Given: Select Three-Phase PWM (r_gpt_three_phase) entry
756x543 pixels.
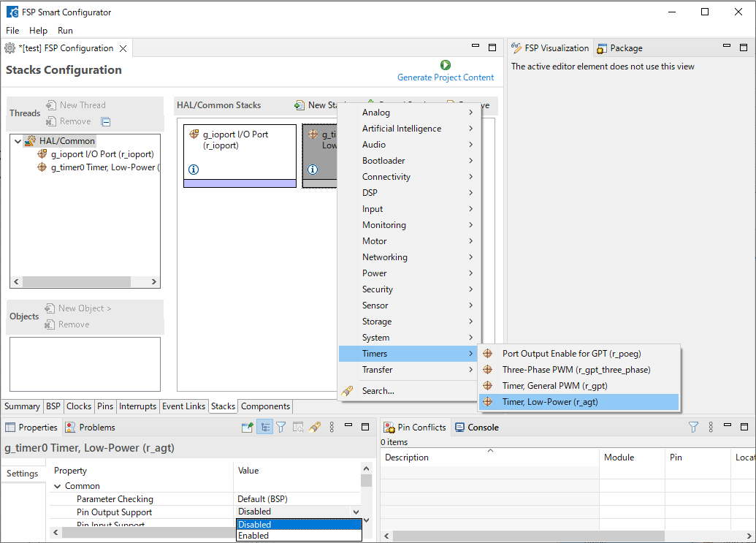Looking at the screenshot, I should (579, 370).
